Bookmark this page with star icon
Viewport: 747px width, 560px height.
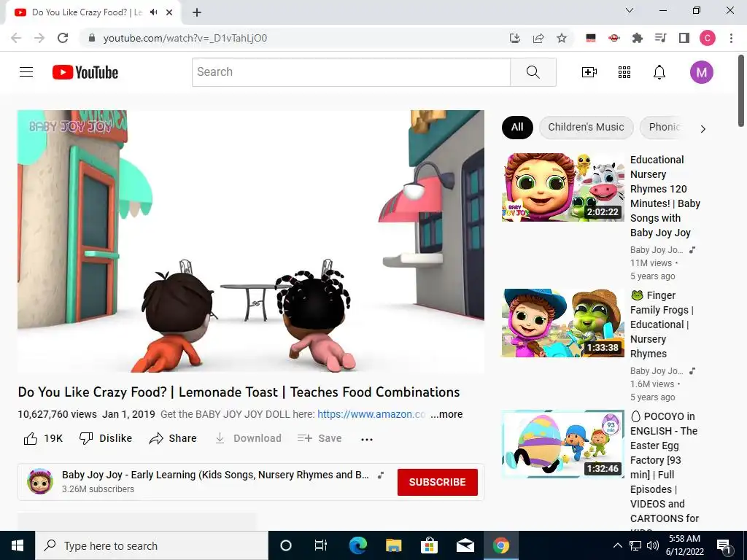pyautogui.click(x=562, y=38)
